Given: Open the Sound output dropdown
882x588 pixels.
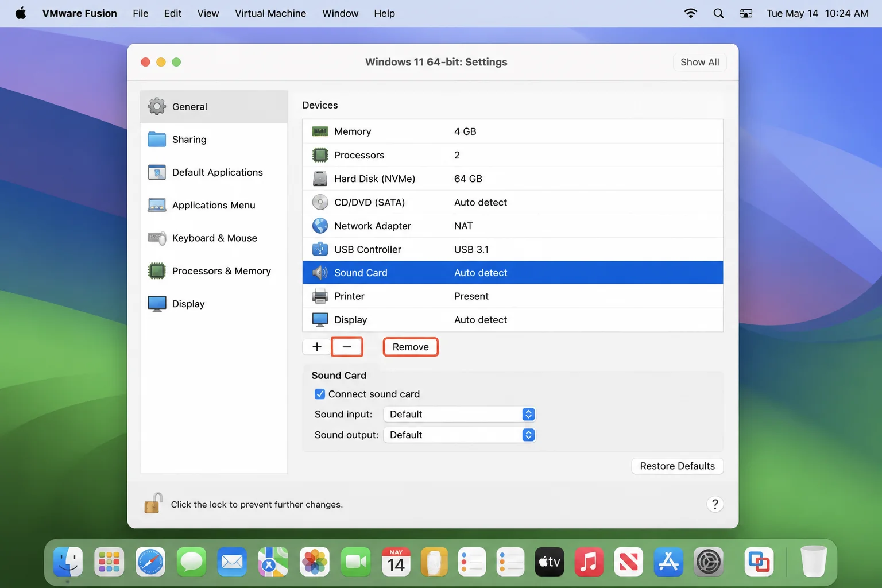Looking at the screenshot, I should 459,435.
